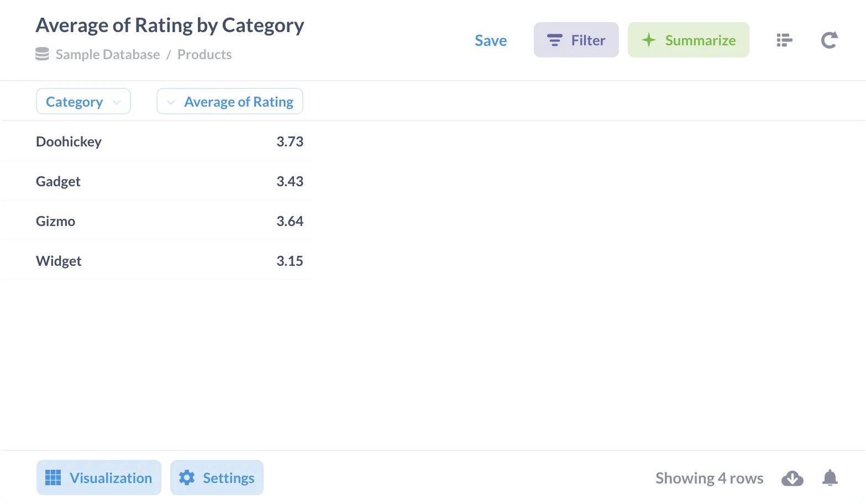Go to the Products table link

pos(204,55)
